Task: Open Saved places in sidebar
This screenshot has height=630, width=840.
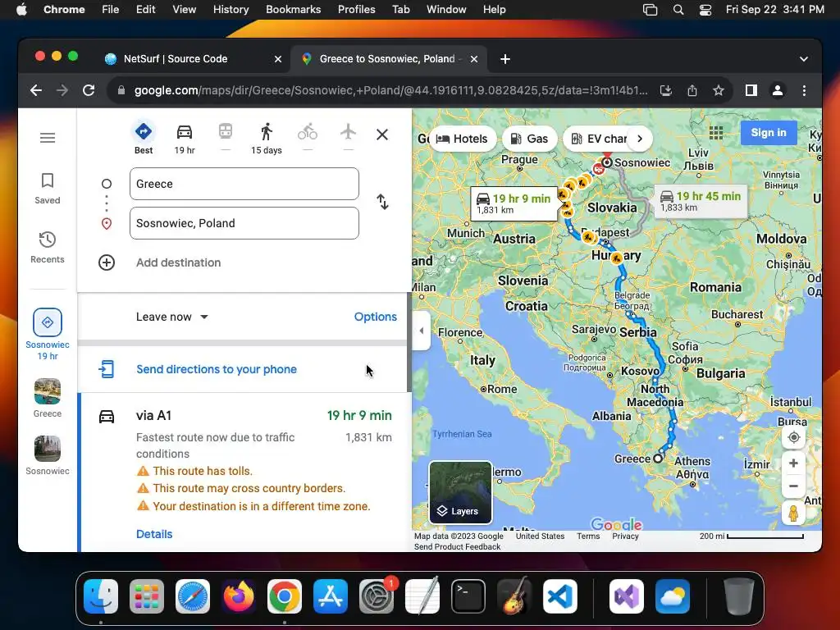Action: tap(48, 189)
